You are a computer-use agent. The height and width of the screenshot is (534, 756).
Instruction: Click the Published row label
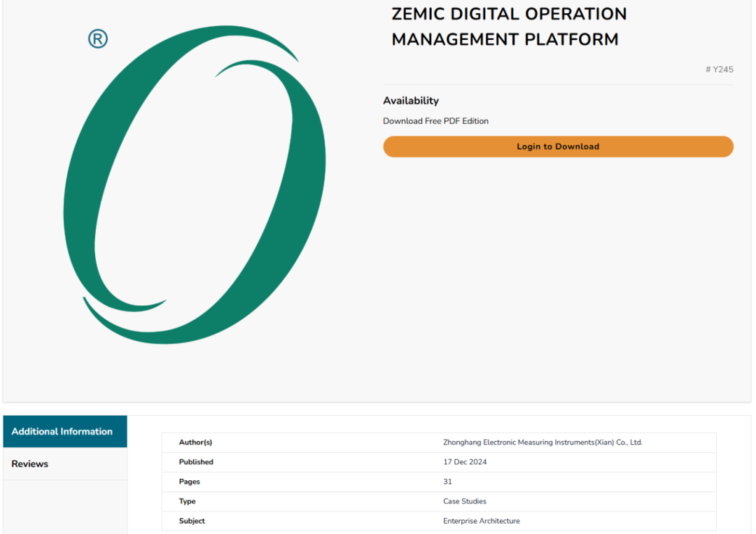pyautogui.click(x=196, y=462)
